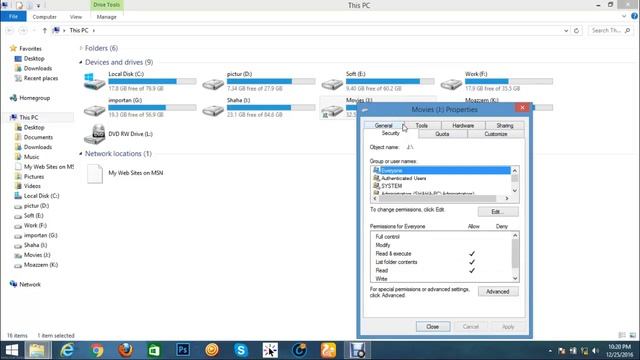Switch to Tools tab in Properties

pyautogui.click(x=422, y=125)
